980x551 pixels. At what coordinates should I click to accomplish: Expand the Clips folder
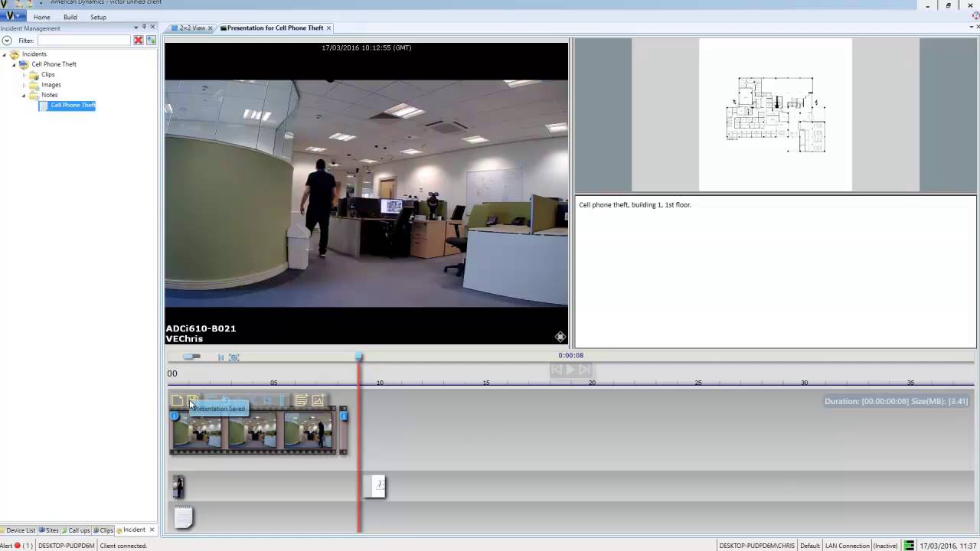tap(24, 75)
